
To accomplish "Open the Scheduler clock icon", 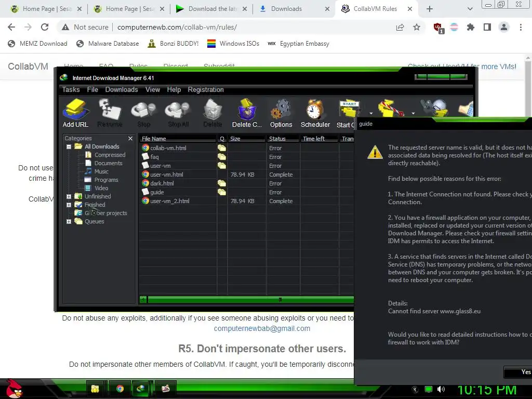I will click(x=315, y=113).
